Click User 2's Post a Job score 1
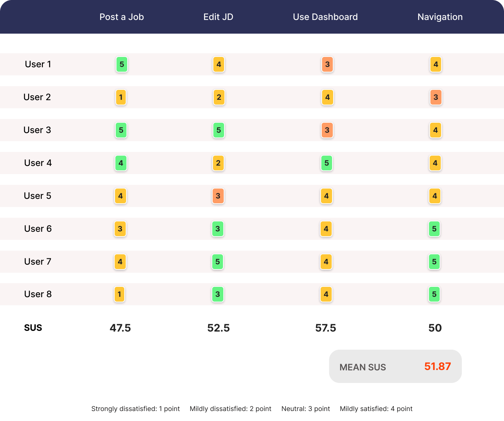The width and height of the screenshot is (504, 421). click(121, 97)
